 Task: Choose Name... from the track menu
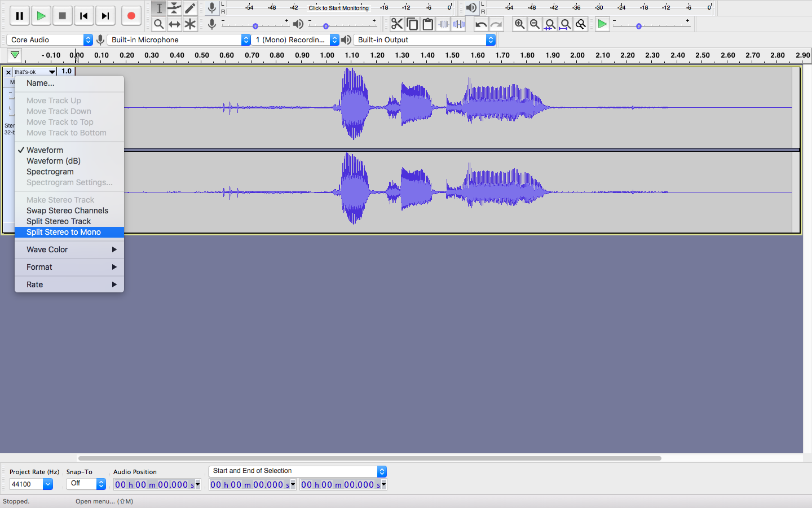click(x=69, y=83)
